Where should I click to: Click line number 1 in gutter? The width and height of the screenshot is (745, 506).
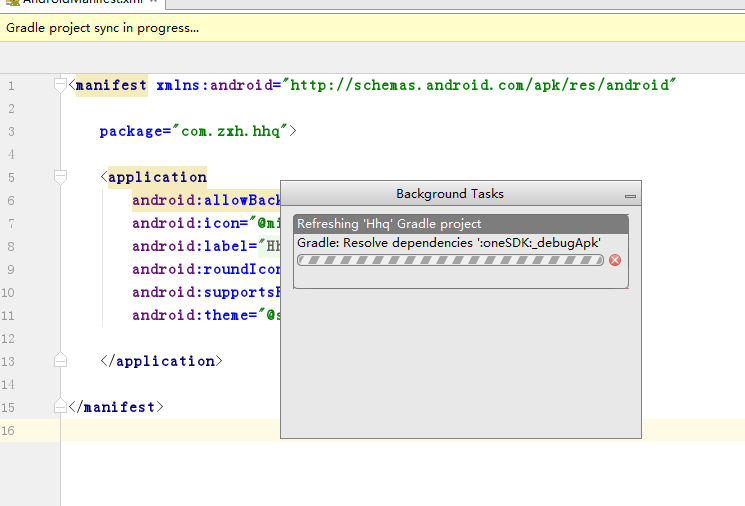[x=10, y=85]
